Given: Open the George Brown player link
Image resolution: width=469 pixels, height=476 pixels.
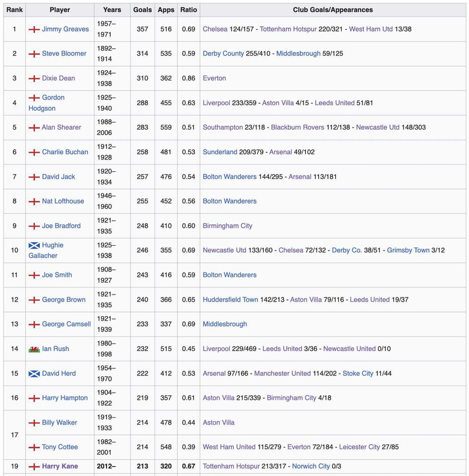Looking at the screenshot, I should pyautogui.click(x=64, y=300).
